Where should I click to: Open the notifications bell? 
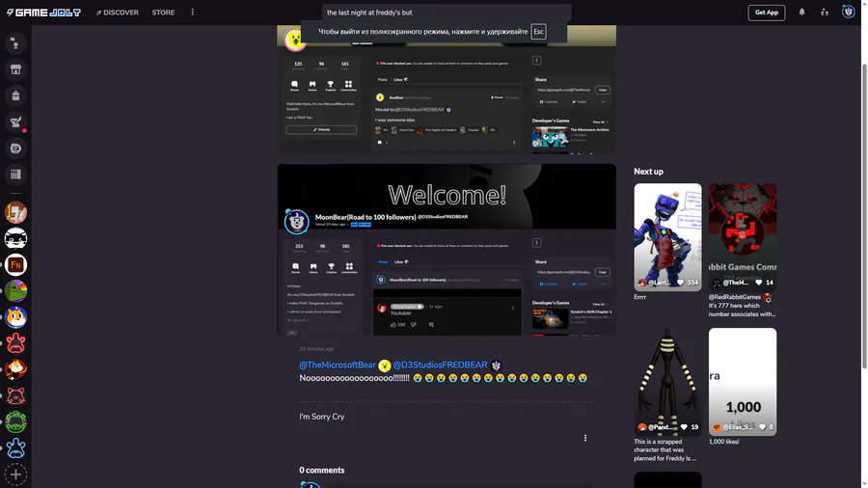point(801,13)
